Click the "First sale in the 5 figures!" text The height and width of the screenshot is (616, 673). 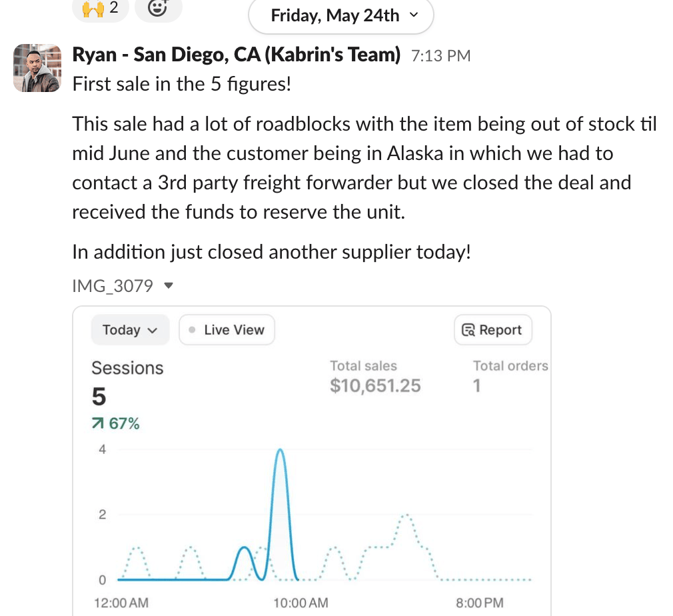click(181, 85)
